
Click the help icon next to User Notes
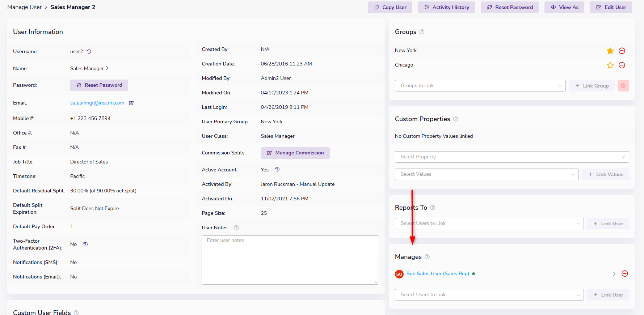click(x=236, y=228)
